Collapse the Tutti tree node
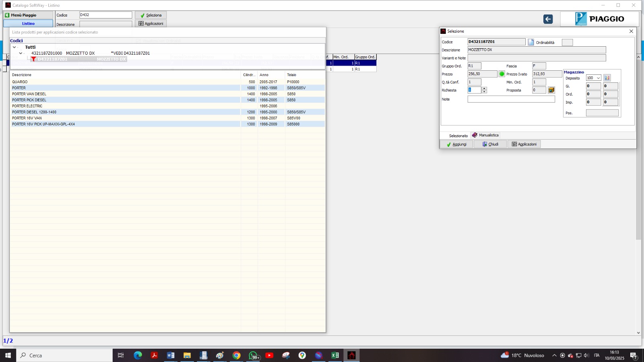Viewport: 644px width, 362px height. point(14,47)
